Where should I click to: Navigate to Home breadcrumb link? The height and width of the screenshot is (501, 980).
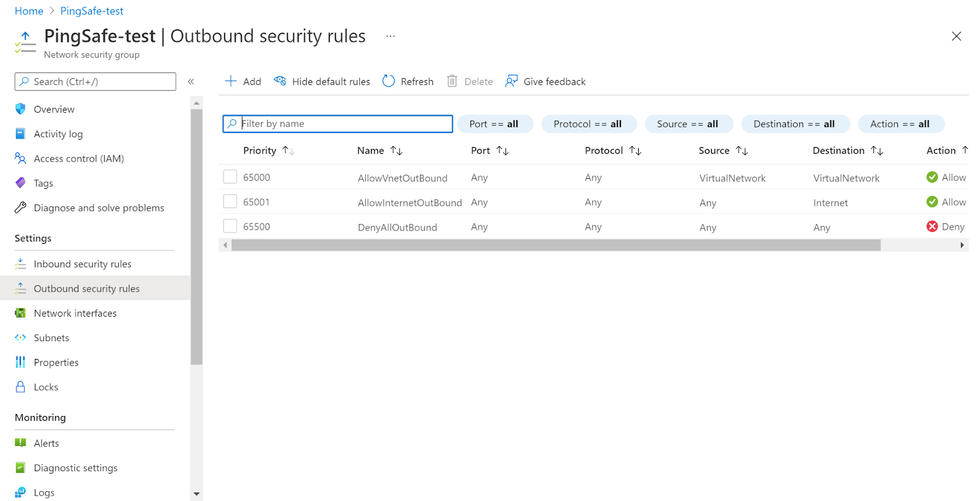(x=29, y=11)
